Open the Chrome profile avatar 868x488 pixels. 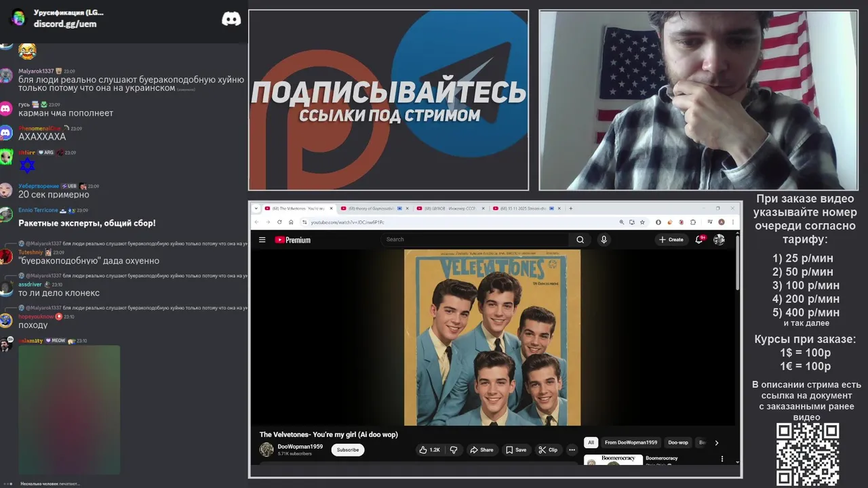tap(722, 222)
